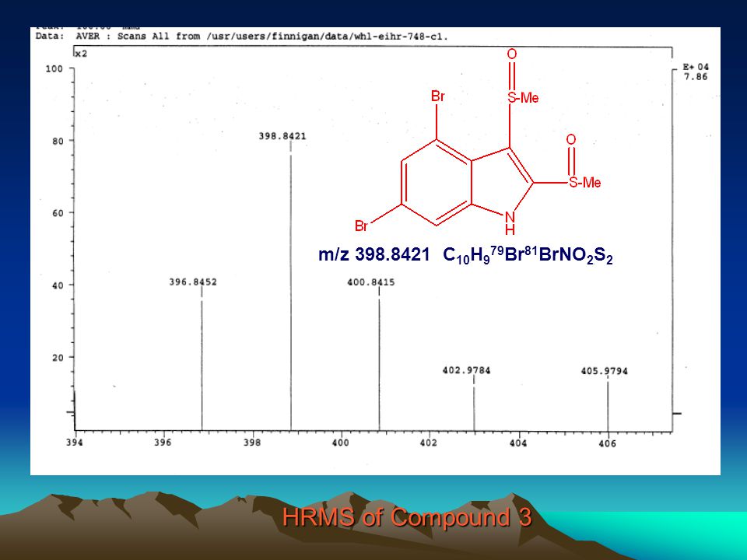This screenshot has width=747, height=560.
Task: Click the x-axis label 394
Action: [x=75, y=443]
